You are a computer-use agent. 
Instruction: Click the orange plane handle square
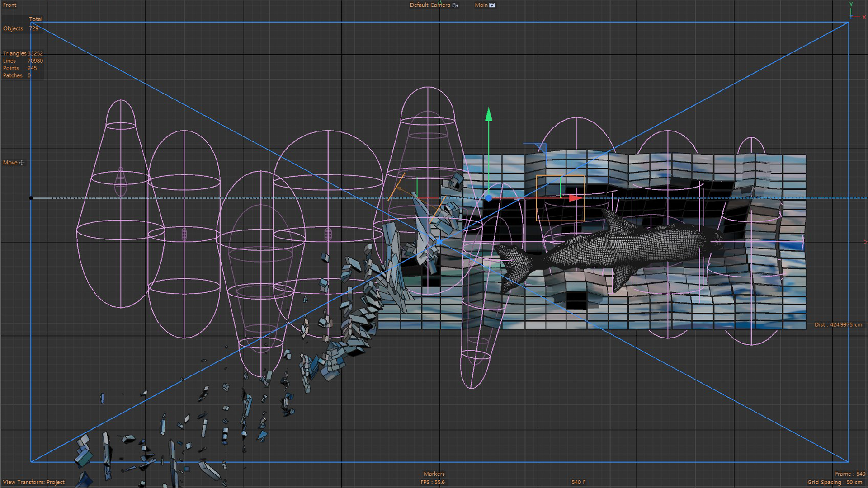560,198
